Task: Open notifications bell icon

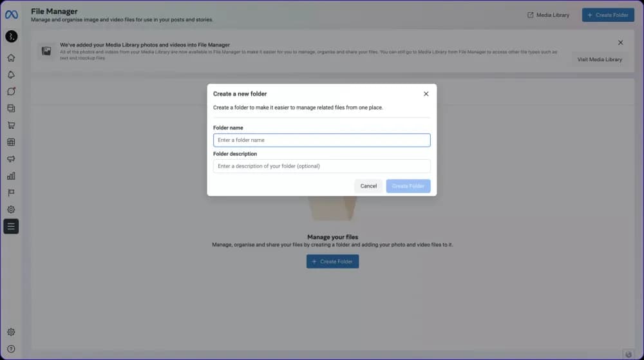Action: point(11,75)
